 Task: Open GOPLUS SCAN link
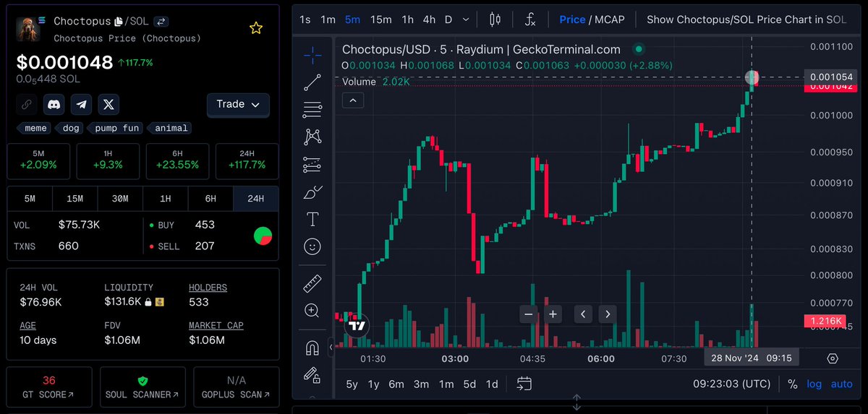click(x=236, y=388)
